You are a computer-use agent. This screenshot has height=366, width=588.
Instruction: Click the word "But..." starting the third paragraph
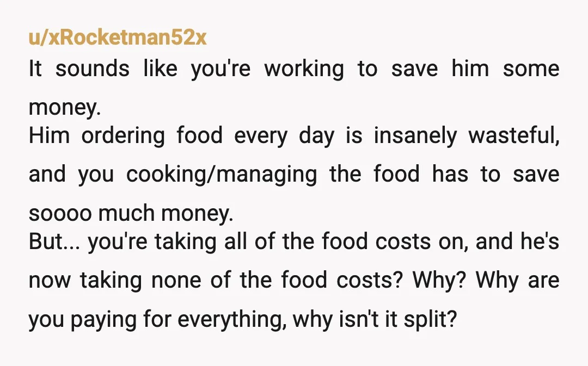[x=54, y=241]
